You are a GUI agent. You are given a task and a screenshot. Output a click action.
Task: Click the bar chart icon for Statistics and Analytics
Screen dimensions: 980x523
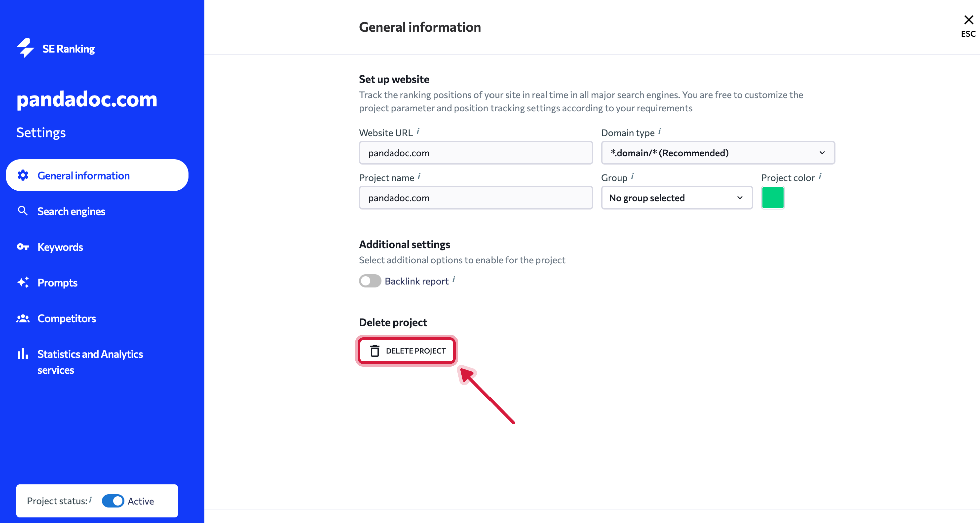click(23, 354)
